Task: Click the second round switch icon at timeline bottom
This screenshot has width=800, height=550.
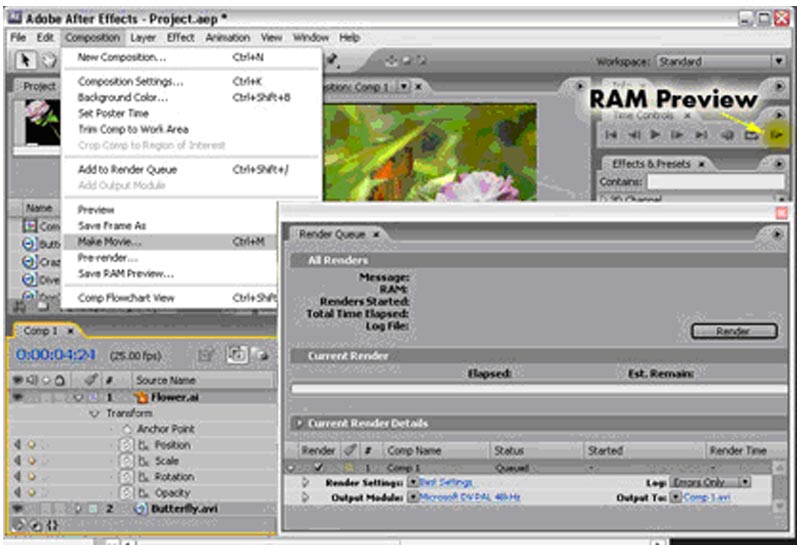Action: 36,524
